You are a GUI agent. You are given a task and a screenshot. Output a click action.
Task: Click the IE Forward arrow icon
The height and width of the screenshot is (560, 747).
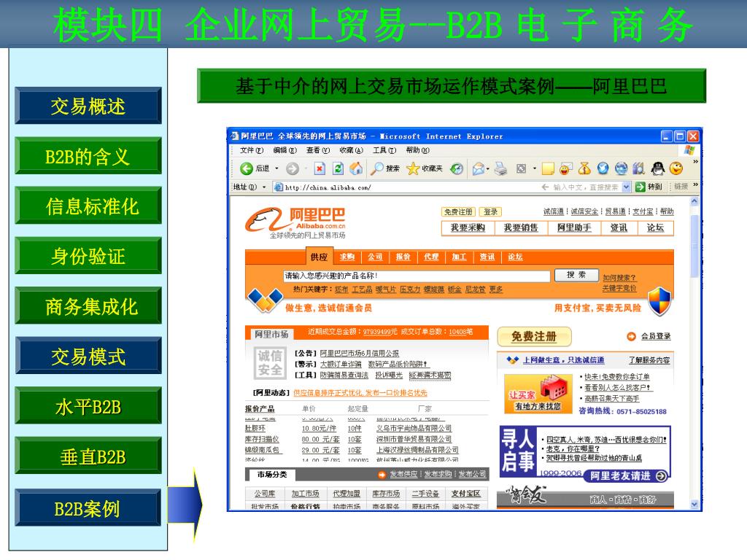(292, 168)
